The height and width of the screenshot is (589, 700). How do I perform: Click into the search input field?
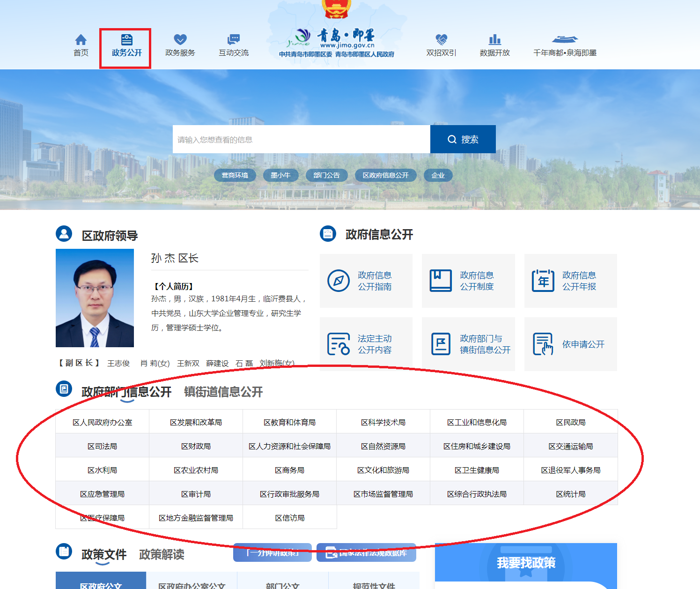tap(301, 140)
